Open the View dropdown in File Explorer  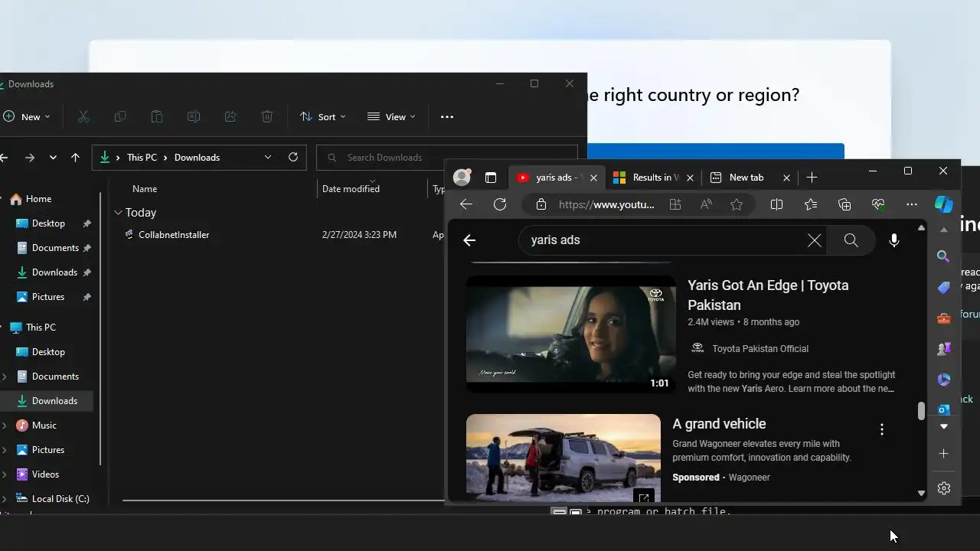tap(391, 116)
